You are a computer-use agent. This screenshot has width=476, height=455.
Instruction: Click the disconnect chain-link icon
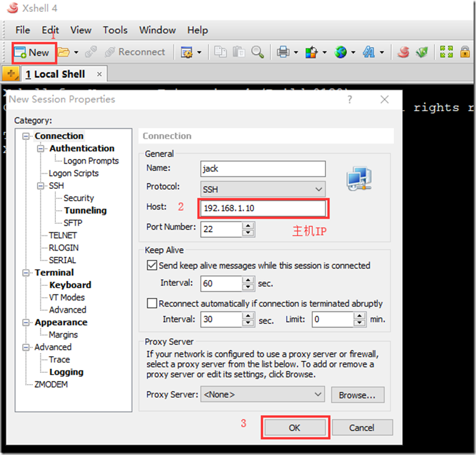pos(91,52)
